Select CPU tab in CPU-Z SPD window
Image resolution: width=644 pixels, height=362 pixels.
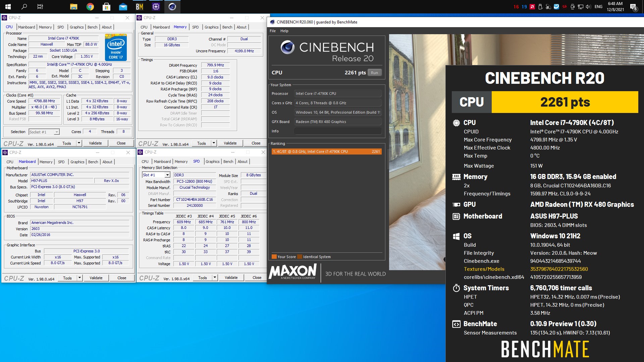(x=145, y=162)
